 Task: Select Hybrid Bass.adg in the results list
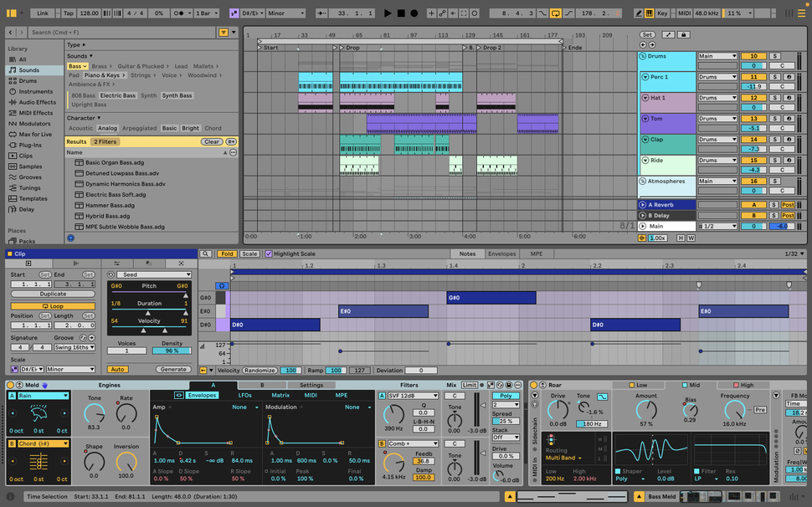[107, 216]
